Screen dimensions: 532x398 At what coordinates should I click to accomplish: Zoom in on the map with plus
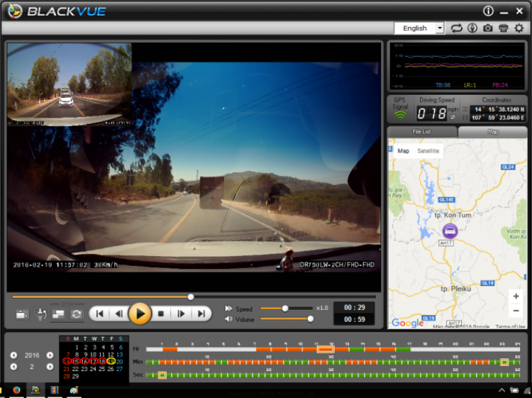click(516, 297)
